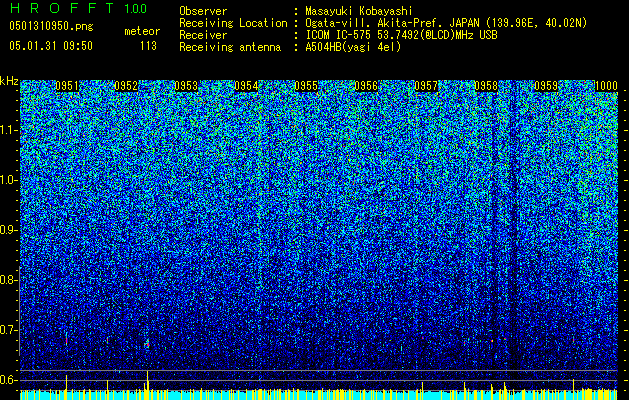Click the date stamp 05.01.31 09:50
This screenshot has height=400, width=629.
[51, 46]
